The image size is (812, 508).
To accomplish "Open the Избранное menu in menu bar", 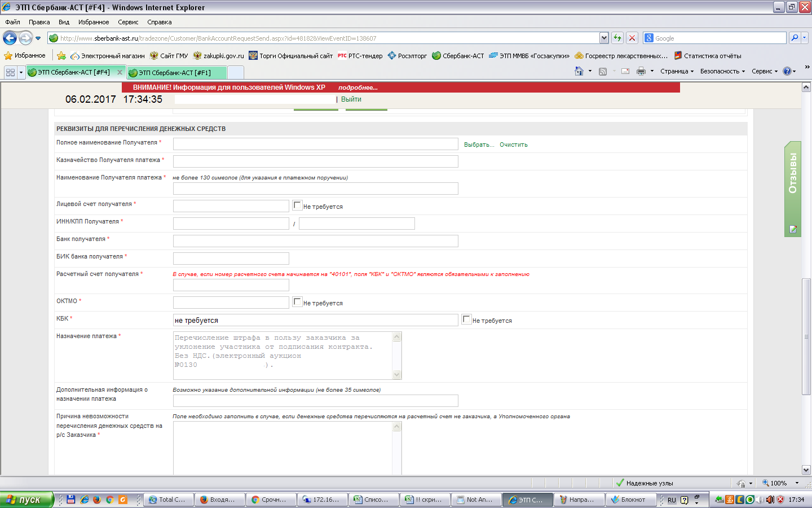I will tap(94, 22).
